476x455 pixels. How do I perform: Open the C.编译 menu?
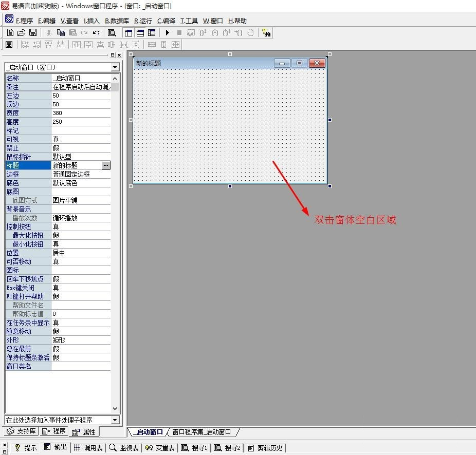(x=166, y=21)
